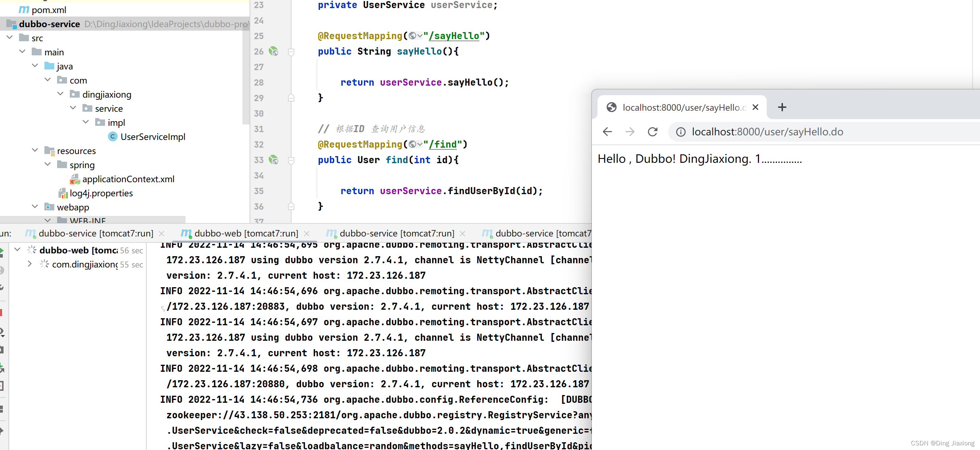Follow the /sayHello mapping link
Viewport: 980px width, 450px height.
(454, 36)
